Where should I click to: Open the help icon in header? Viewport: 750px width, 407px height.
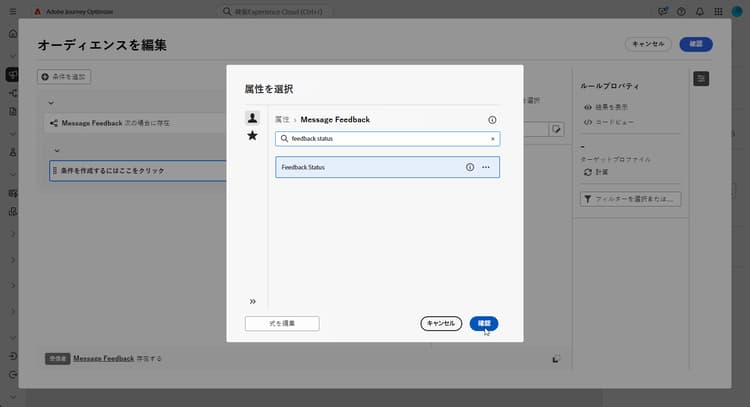[681, 11]
